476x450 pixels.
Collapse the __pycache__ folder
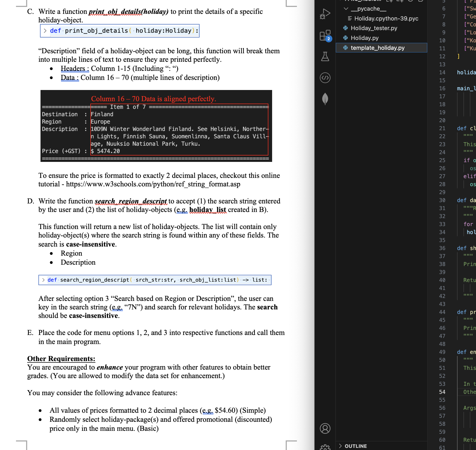[346, 9]
